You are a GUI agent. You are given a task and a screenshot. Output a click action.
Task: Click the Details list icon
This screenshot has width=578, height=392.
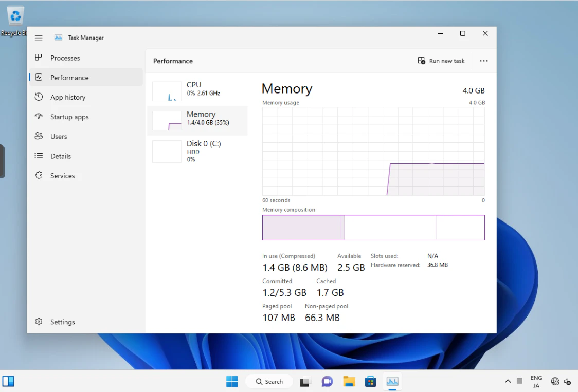pos(39,156)
